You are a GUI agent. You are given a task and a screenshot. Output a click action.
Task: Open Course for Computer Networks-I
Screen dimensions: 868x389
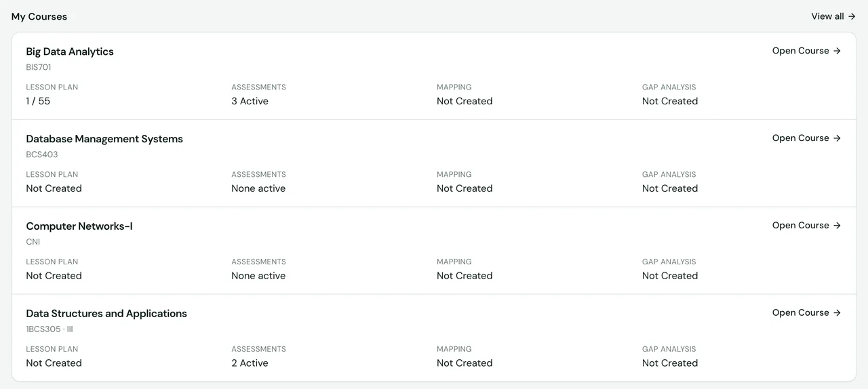[x=806, y=226]
